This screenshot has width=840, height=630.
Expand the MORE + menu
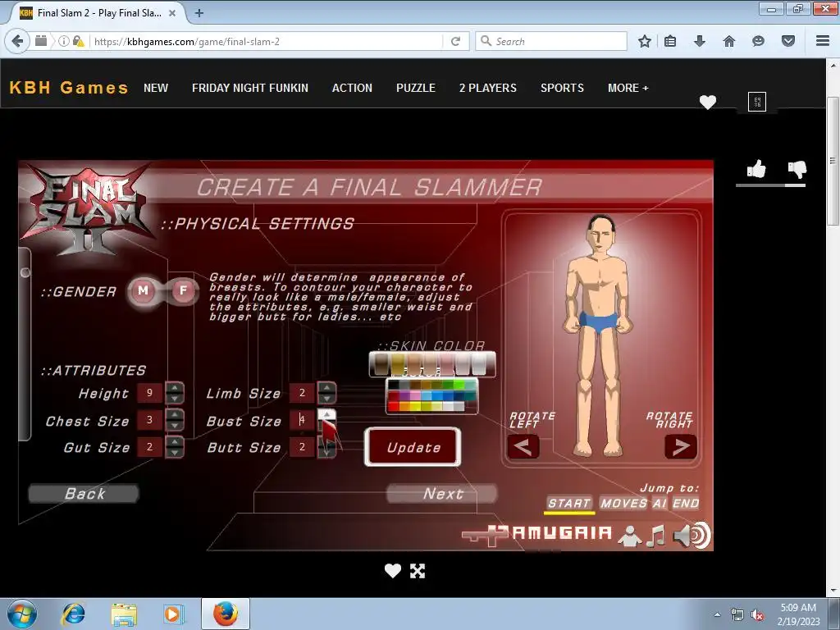(x=628, y=88)
